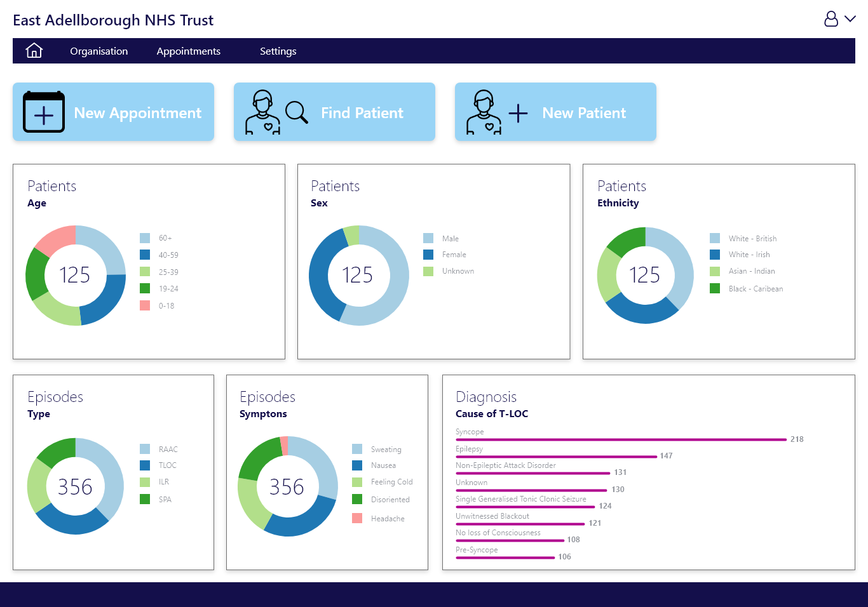Viewport: 868px width, 607px height.
Task: Click the White - British legend entry
Action: click(x=743, y=239)
